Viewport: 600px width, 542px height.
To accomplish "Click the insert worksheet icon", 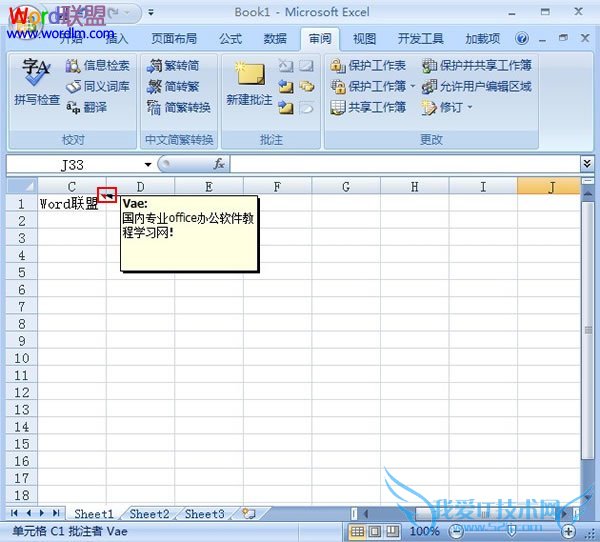I will pos(249,513).
